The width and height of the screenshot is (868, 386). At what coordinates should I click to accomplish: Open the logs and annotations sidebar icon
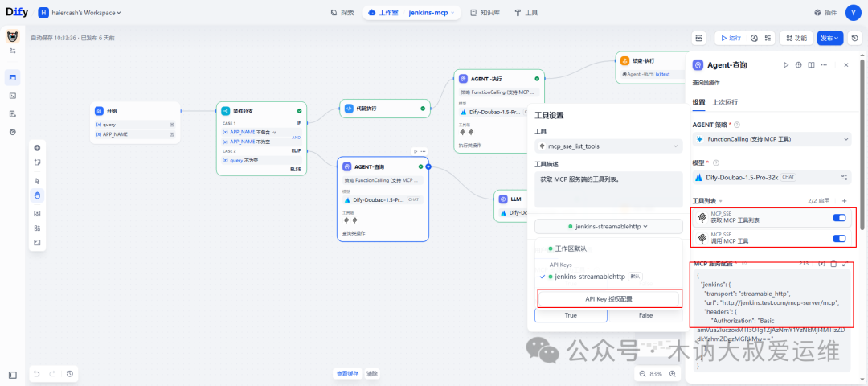[12, 114]
